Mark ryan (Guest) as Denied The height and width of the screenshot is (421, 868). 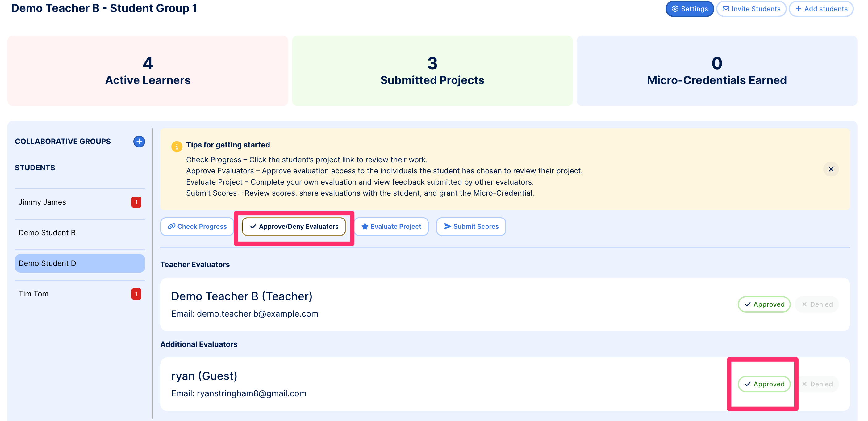point(816,384)
